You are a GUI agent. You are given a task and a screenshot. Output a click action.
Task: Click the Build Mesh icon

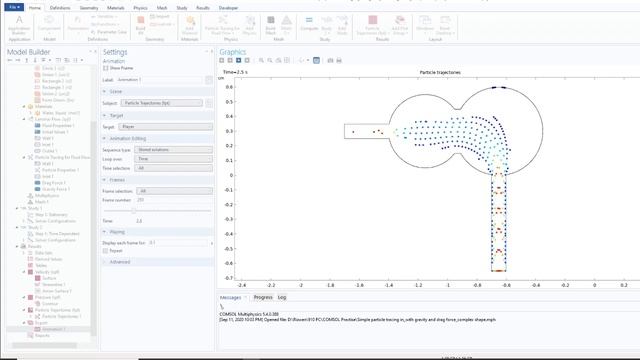tap(271, 25)
